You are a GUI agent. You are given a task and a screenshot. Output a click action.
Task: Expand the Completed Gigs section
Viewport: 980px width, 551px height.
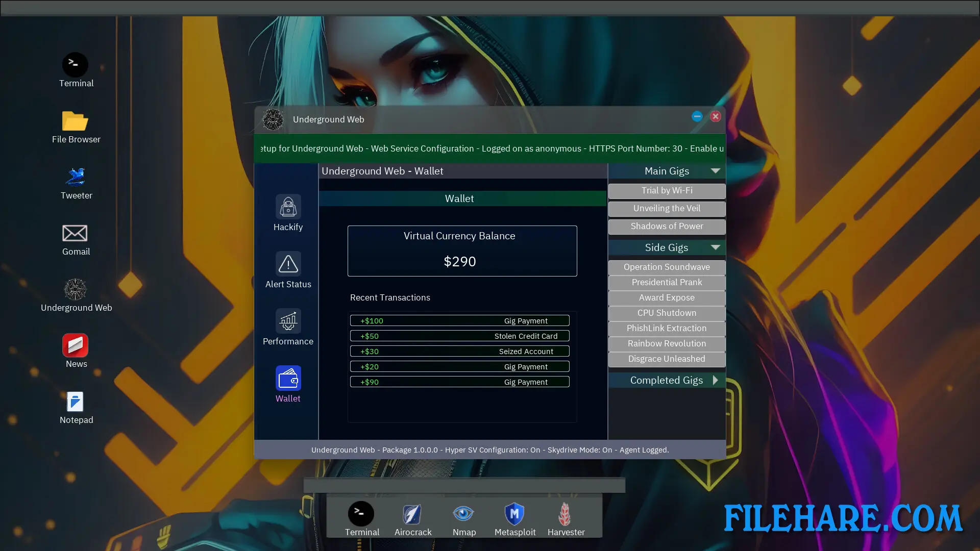coord(715,380)
